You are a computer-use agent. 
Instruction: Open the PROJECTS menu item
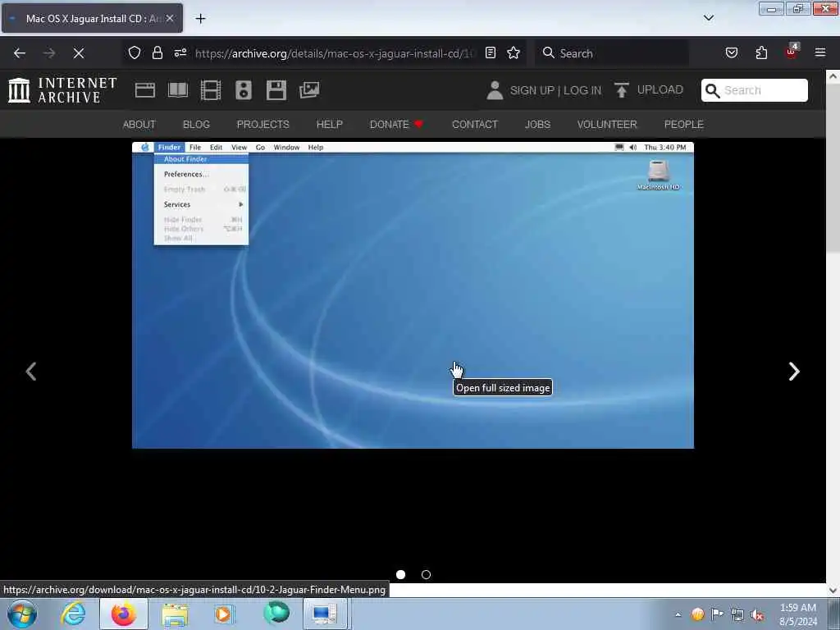tap(263, 125)
